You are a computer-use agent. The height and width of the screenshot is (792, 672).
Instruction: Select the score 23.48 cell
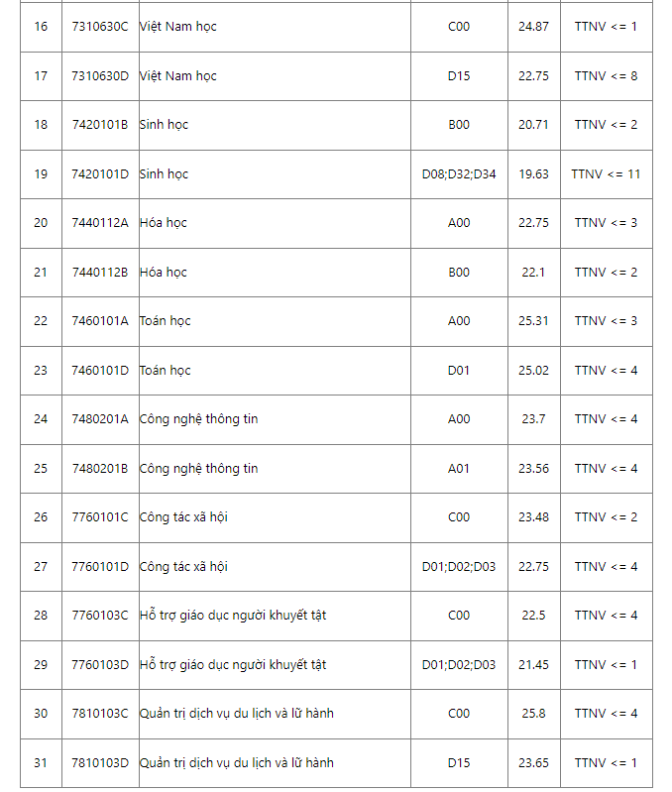[x=533, y=517]
